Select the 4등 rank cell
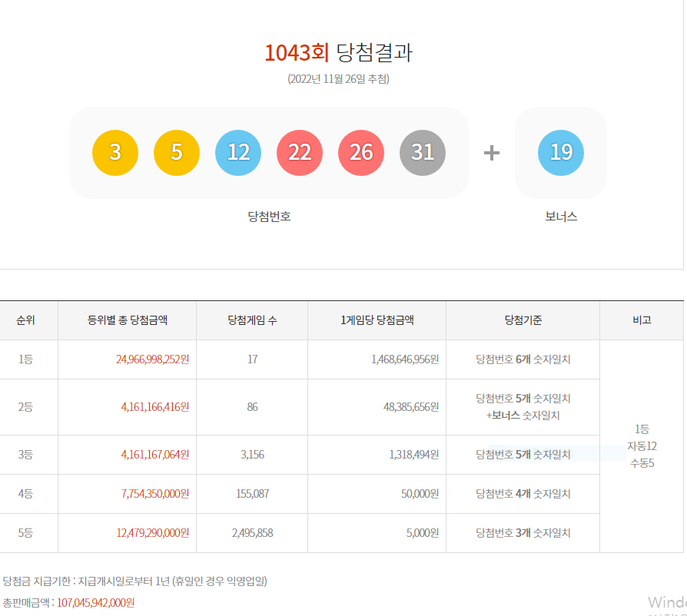The image size is (687, 616). coord(25,494)
